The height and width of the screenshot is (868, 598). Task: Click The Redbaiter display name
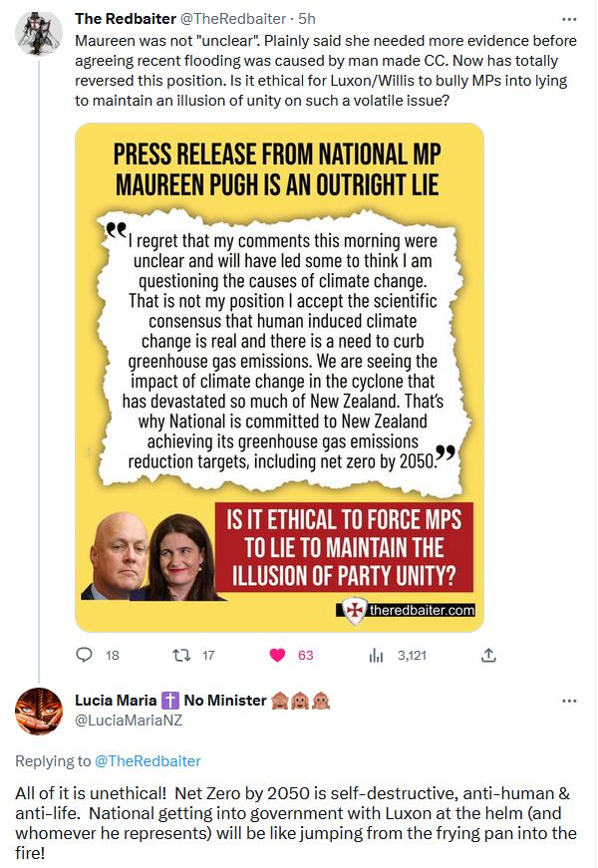point(125,19)
